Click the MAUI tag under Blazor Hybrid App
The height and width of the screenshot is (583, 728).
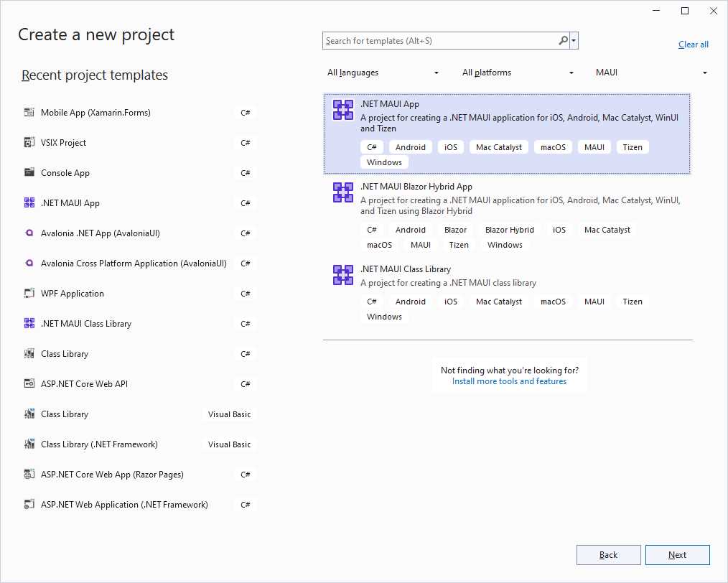point(420,245)
